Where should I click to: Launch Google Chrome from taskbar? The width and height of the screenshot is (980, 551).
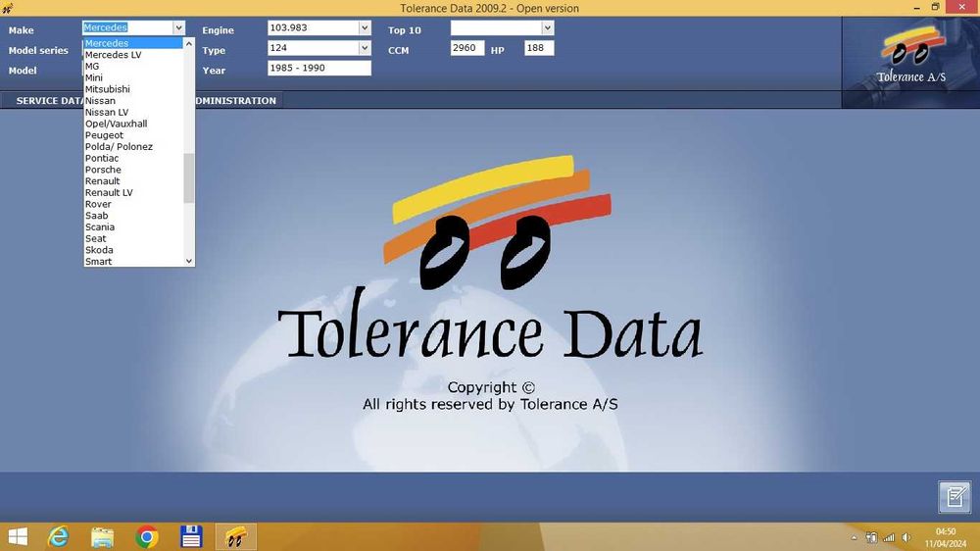tap(147, 536)
